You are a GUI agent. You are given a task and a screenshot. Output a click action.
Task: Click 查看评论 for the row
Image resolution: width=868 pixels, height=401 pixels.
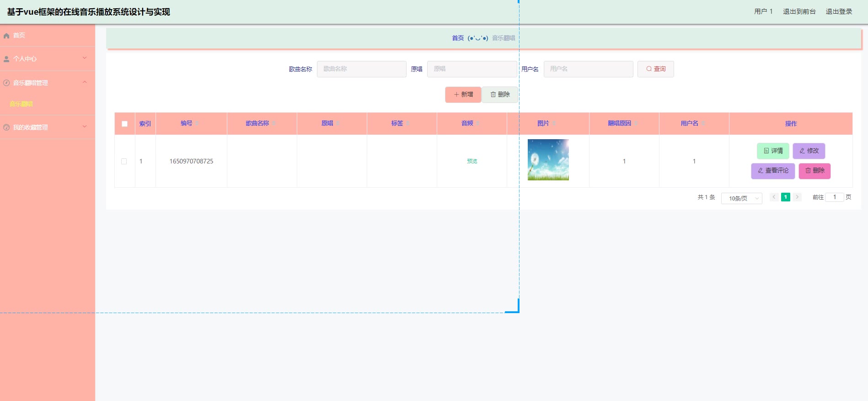773,171
